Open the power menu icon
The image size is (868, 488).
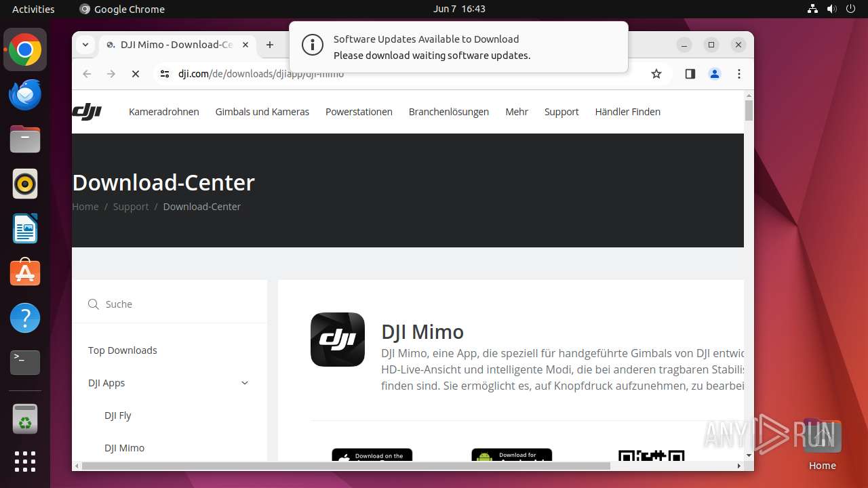851,9
